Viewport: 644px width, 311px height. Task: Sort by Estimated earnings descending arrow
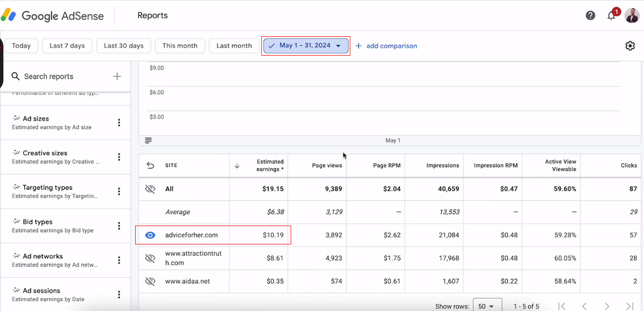tap(237, 166)
